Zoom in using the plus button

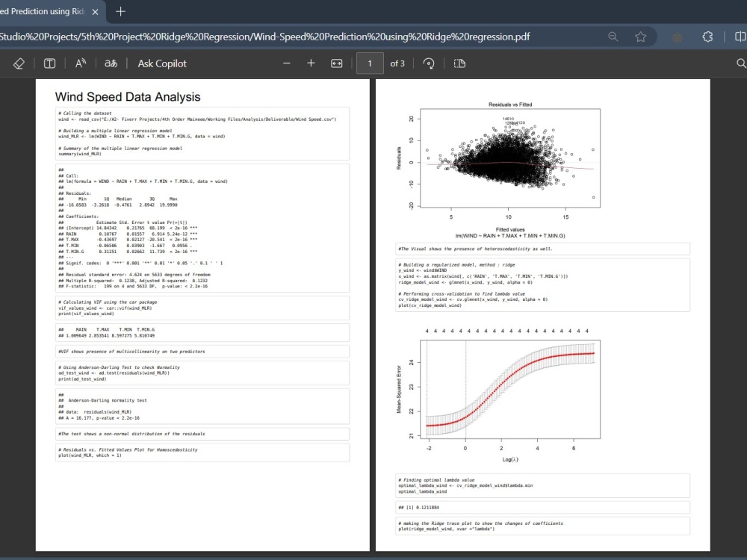pos(311,63)
